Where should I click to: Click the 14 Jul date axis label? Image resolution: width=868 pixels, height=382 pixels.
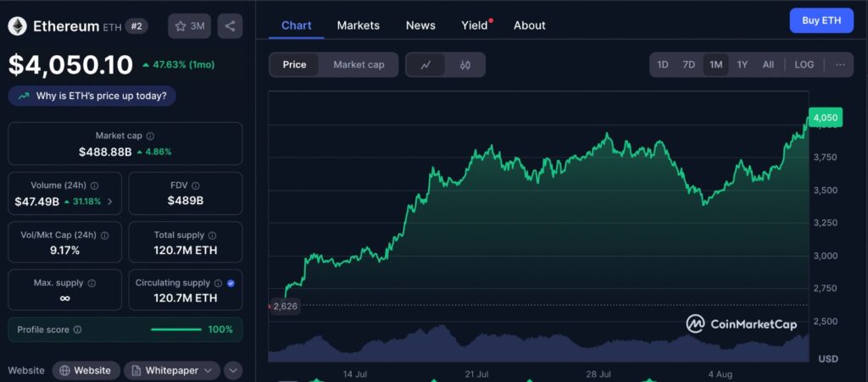click(x=355, y=374)
